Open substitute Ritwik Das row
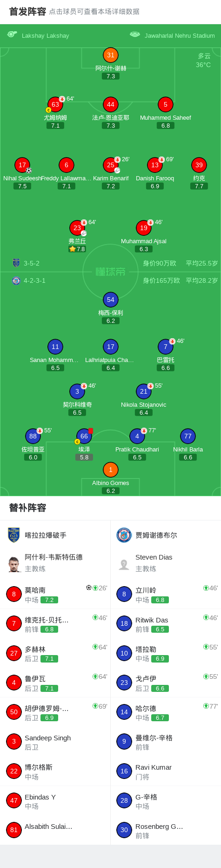 coord(166,623)
